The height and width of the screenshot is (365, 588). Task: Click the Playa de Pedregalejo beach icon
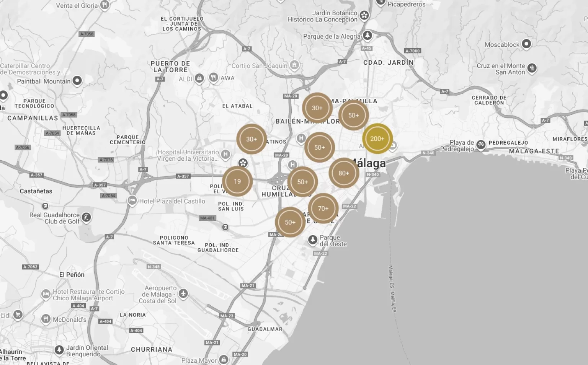(x=481, y=145)
